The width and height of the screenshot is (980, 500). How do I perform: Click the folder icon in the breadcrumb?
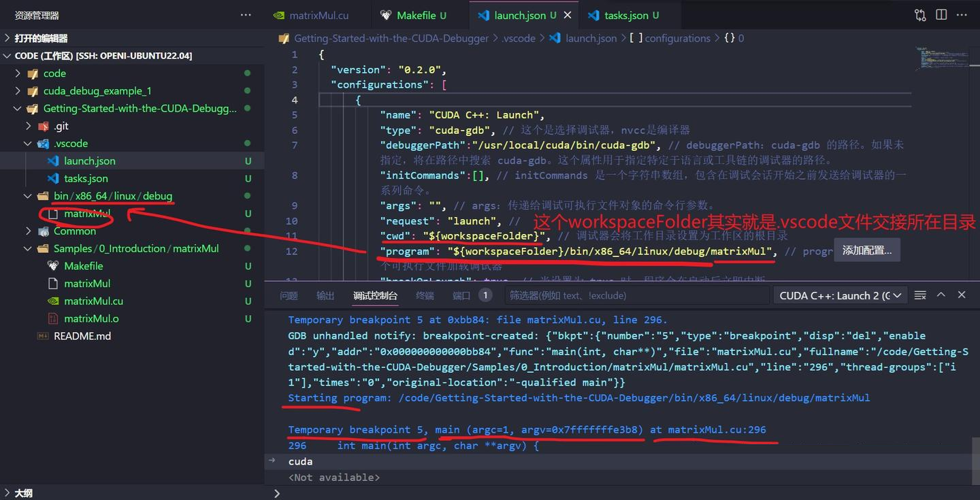[x=284, y=39]
